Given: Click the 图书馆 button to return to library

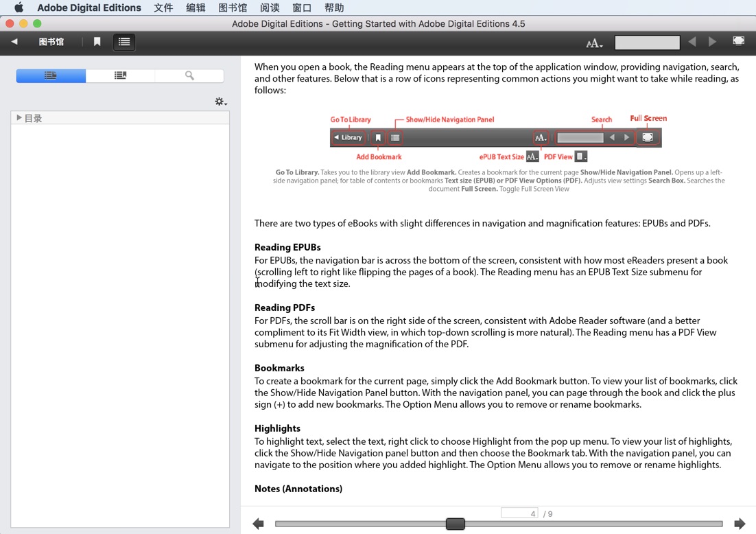Looking at the screenshot, I should [51, 41].
